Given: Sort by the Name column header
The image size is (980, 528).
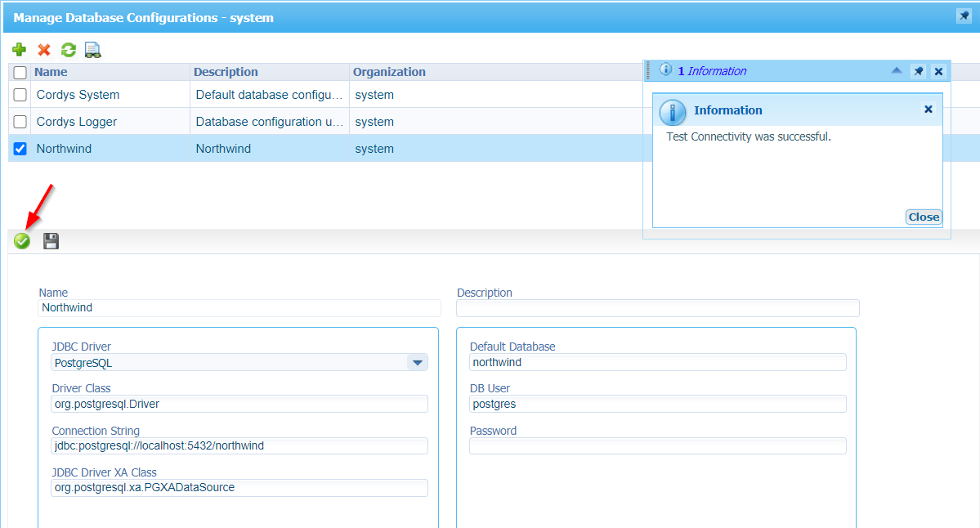Looking at the screenshot, I should point(51,72).
